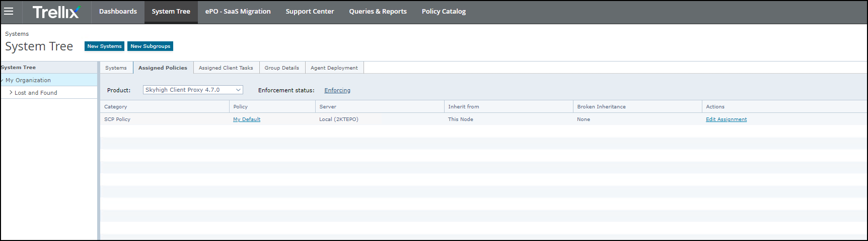Switch to the Systems tab
The width and height of the screenshot is (868, 241).
tap(116, 68)
